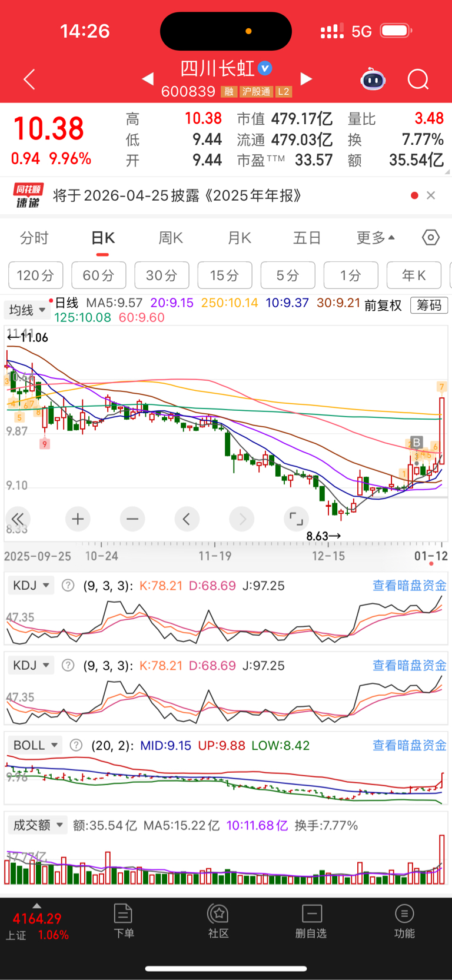Viewport: 452px width, 980px height.
Task: Move the chart one step right
Action: coord(242,519)
